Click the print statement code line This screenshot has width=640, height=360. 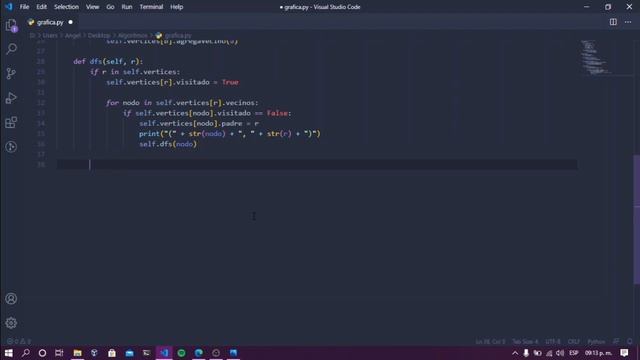(x=229, y=133)
